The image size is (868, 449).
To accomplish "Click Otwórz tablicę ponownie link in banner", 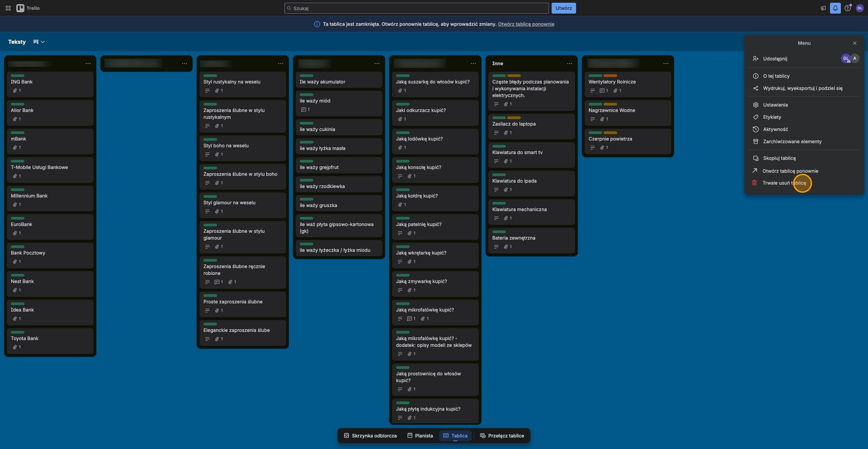I will [x=526, y=24].
